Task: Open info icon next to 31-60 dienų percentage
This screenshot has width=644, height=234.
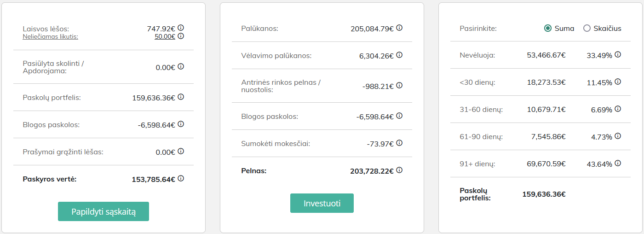Action: (618, 109)
